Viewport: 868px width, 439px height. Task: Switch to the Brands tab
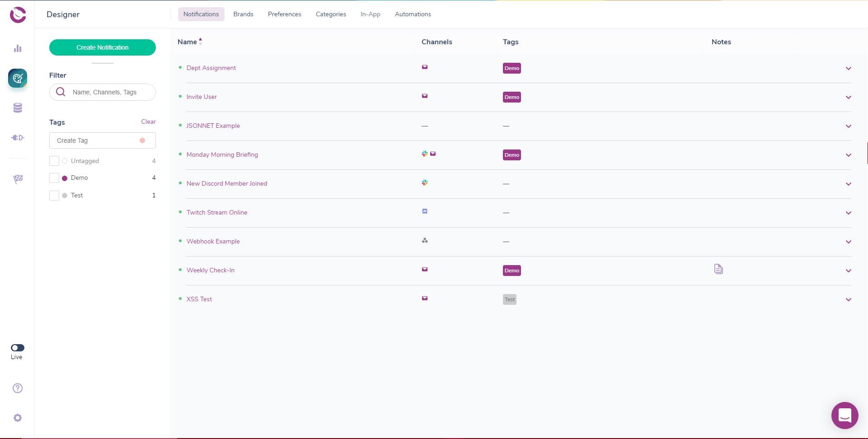243,14
